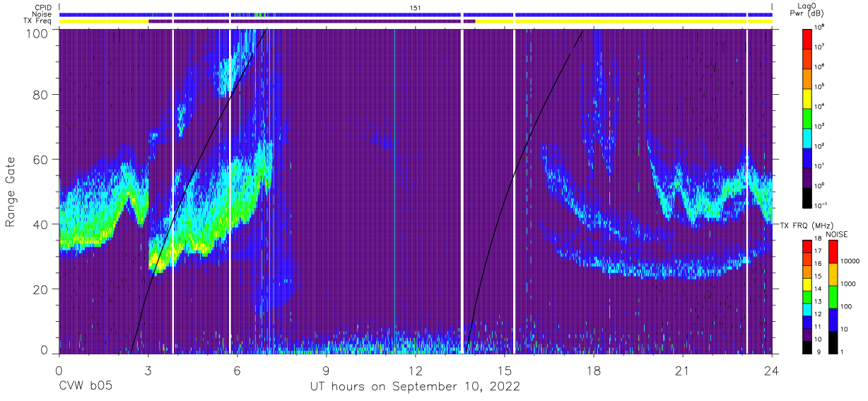The height and width of the screenshot is (401, 868).
Task: Click the noise legend tick label 1
Action: tap(843, 351)
